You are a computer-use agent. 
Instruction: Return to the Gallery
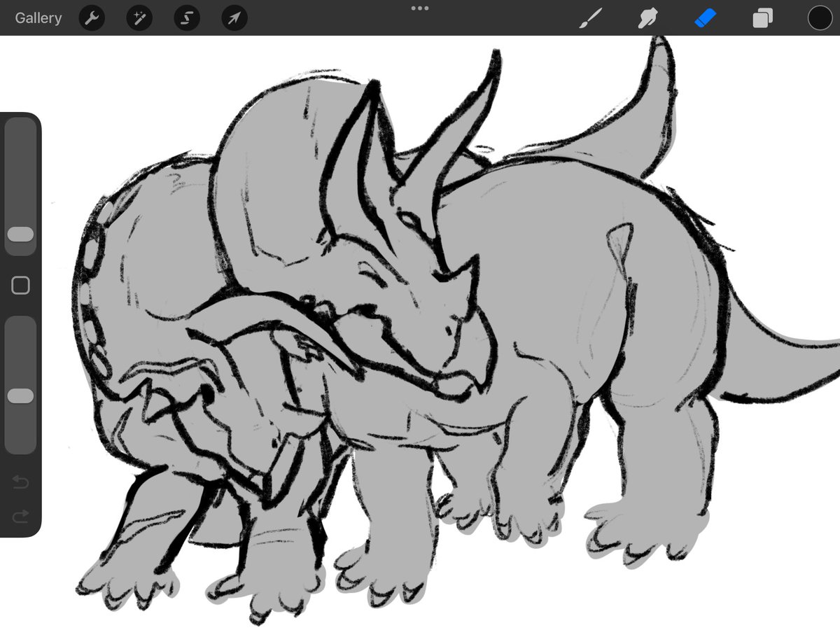click(x=38, y=18)
